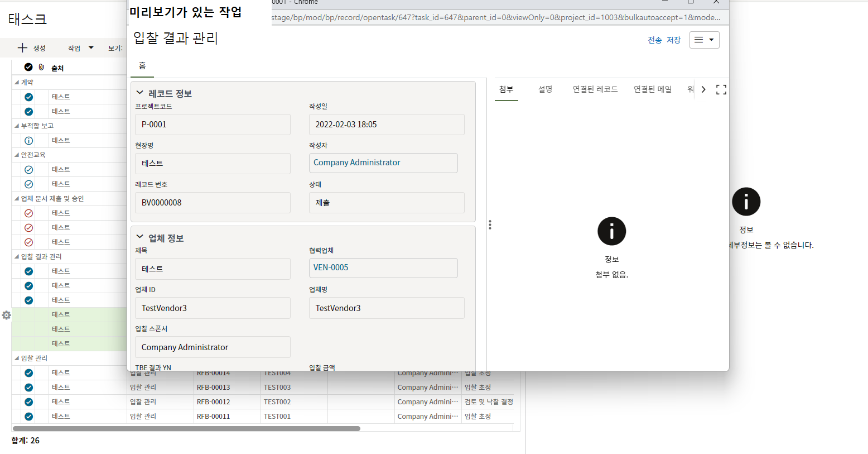Open the 연결된 레코드 tab
868x454 pixels.
tap(595, 89)
